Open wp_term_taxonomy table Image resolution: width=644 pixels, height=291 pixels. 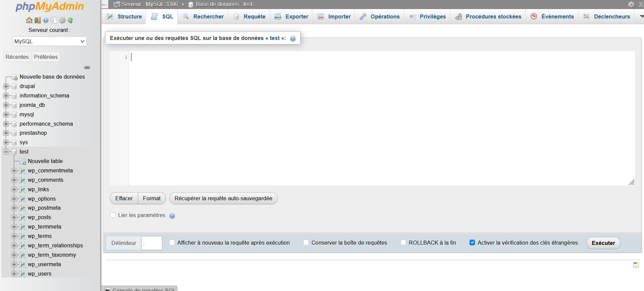pyautogui.click(x=52, y=255)
